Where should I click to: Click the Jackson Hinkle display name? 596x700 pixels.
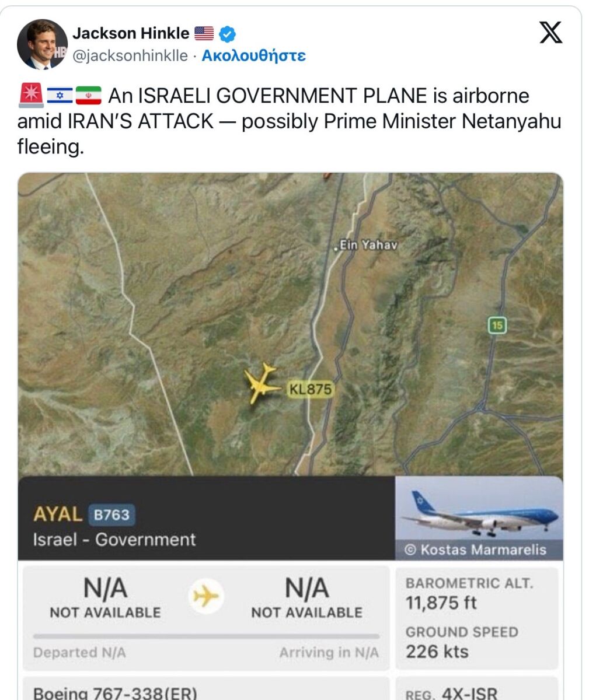131,34
